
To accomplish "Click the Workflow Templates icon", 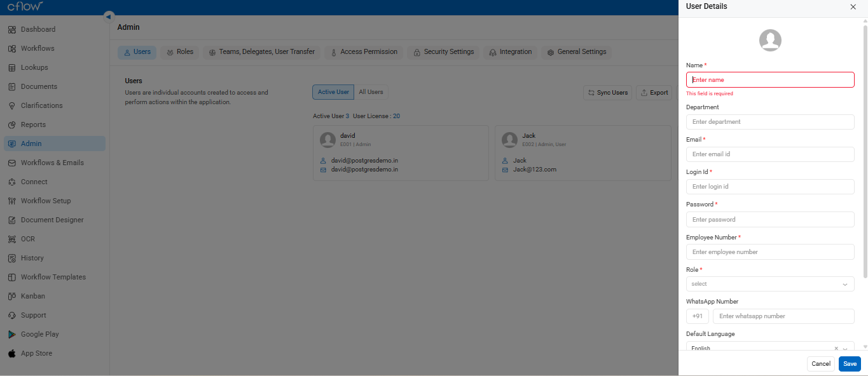I will click(12, 277).
